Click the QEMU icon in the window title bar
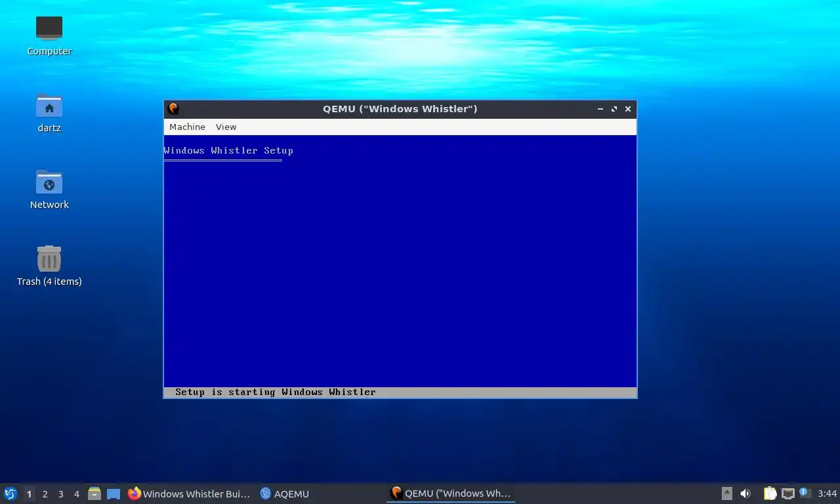The height and width of the screenshot is (504, 840). coord(173,109)
